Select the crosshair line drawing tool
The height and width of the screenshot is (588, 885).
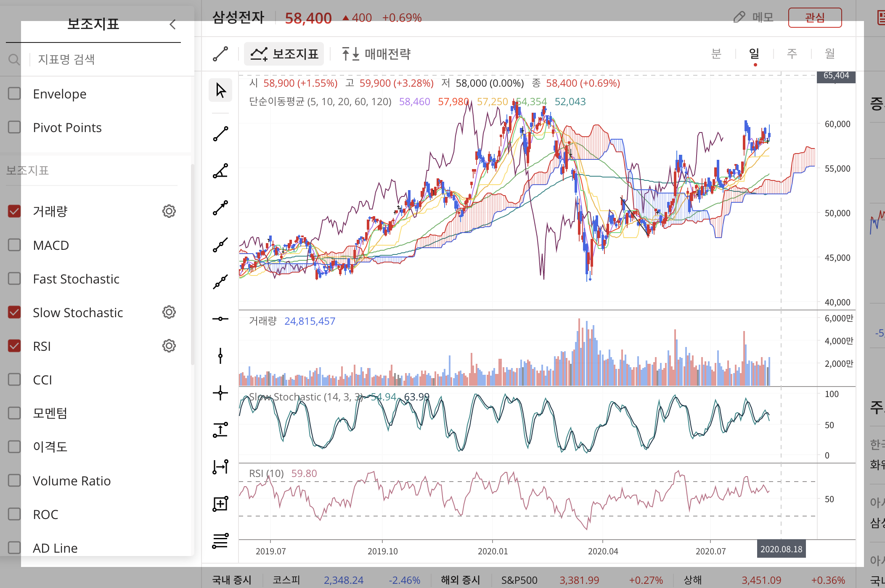click(x=220, y=393)
